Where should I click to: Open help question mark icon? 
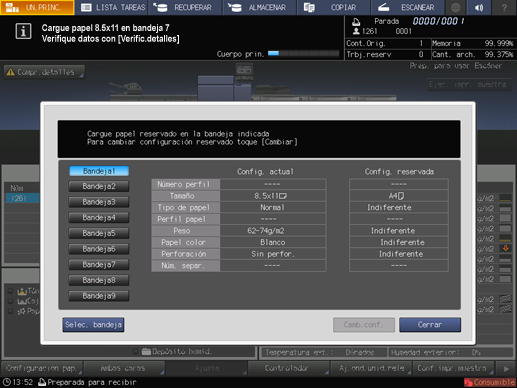pyautogui.click(x=504, y=7)
